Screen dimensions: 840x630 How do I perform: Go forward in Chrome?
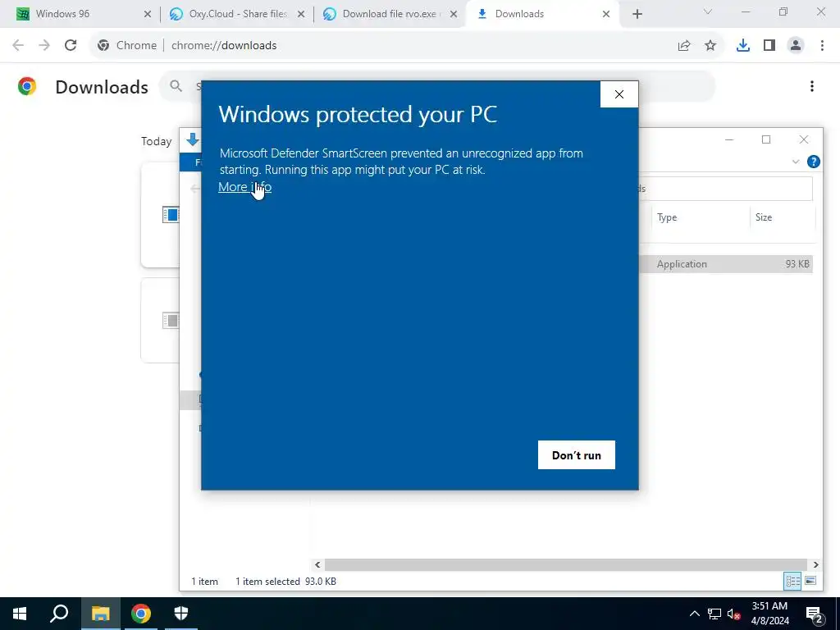[44, 46]
